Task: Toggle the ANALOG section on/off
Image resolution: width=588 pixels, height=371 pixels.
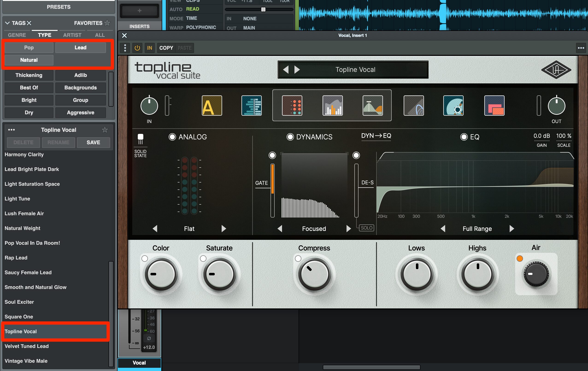Action: tap(172, 137)
